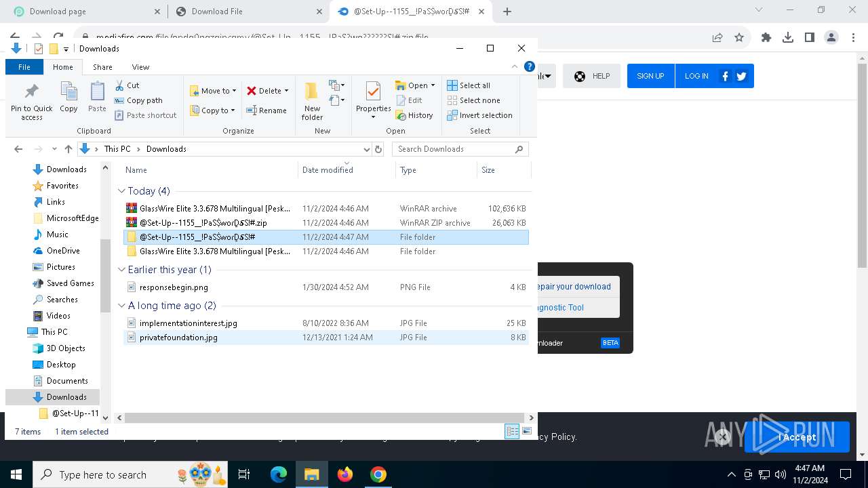Open Properties of selected item

(x=373, y=100)
